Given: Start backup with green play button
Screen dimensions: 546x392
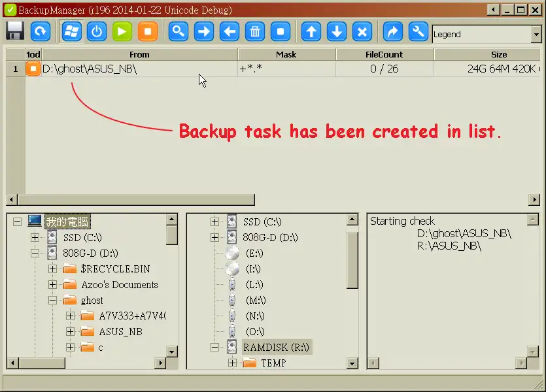Looking at the screenshot, I should point(122,31).
